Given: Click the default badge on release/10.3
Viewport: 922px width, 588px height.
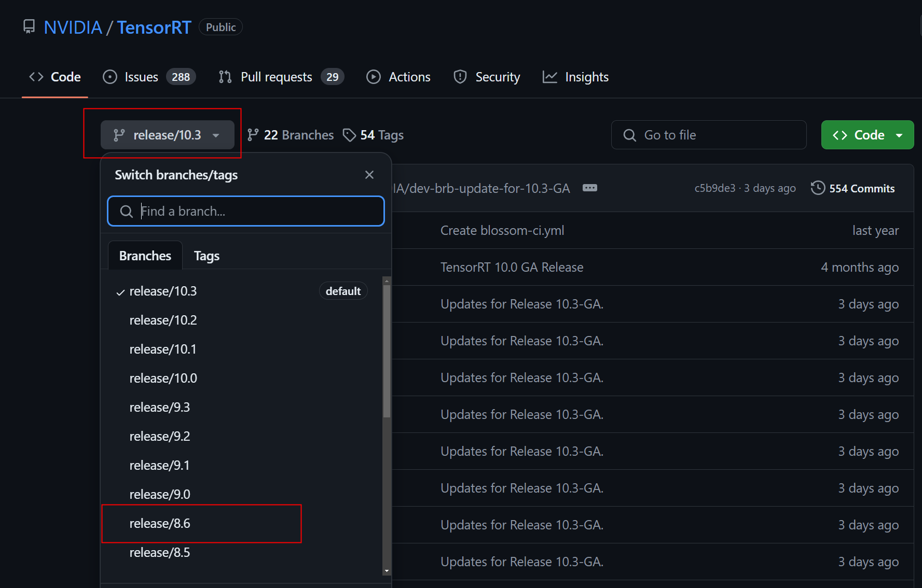Looking at the screenshot, I should pyautogui.click(x=343, y=291).
